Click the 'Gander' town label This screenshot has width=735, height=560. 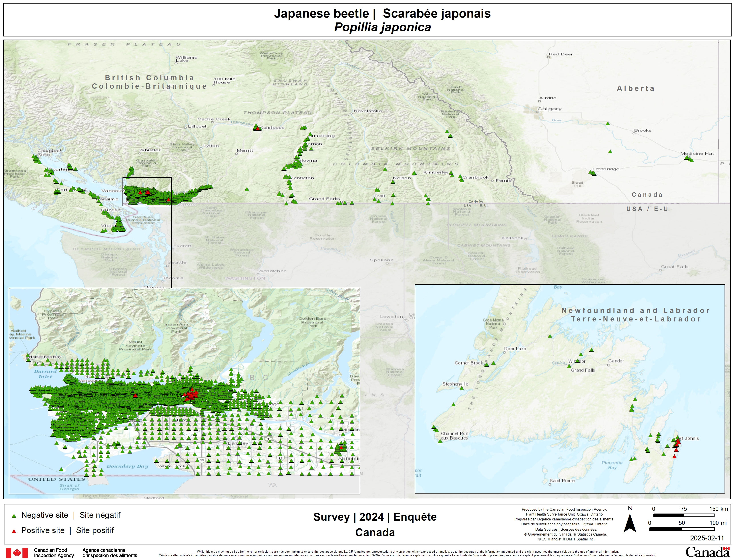pyautogui.click(x=616, y=361)
